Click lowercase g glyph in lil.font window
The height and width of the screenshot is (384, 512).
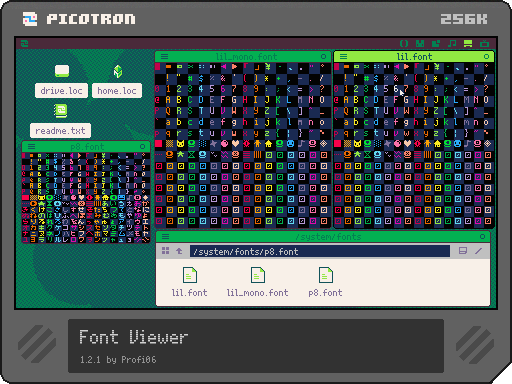coord(406,122)
